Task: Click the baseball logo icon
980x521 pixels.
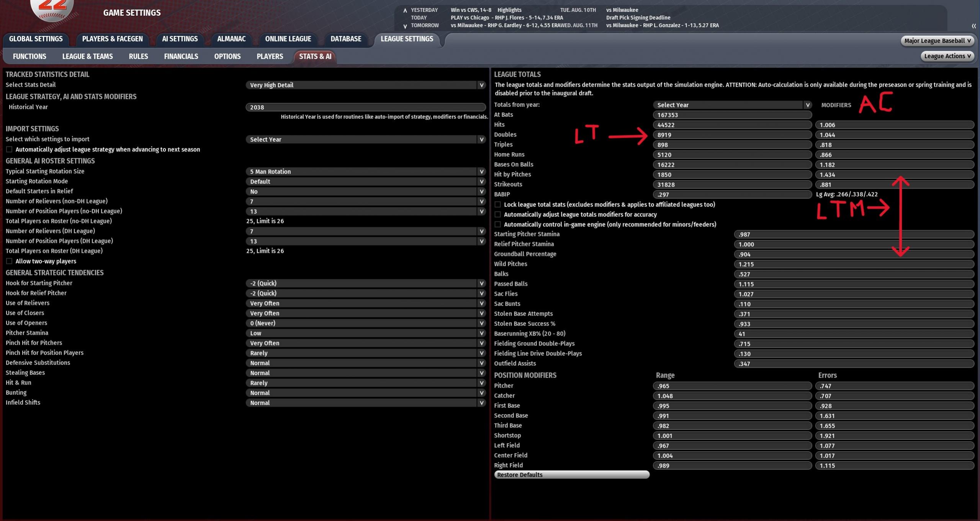Action: [x=52, y=8]
